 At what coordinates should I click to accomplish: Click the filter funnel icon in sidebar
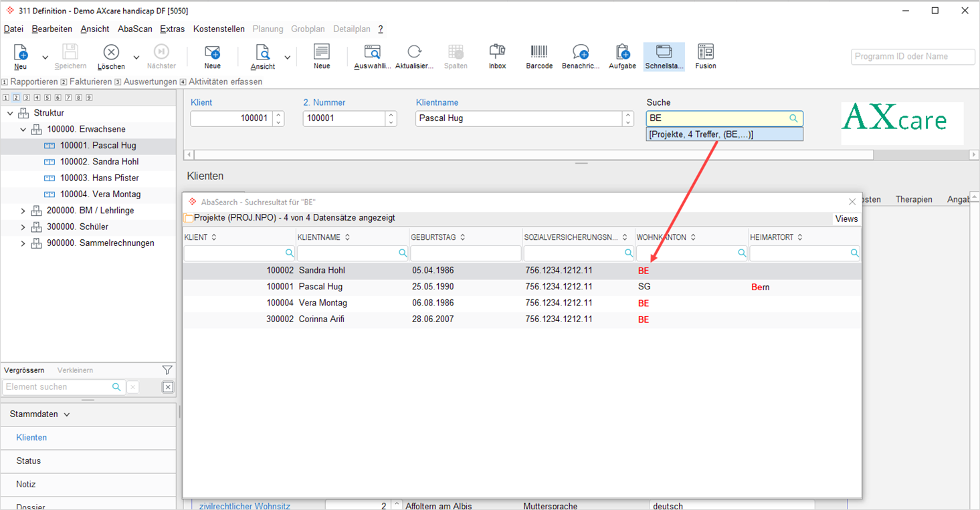[x=167, y=370]
